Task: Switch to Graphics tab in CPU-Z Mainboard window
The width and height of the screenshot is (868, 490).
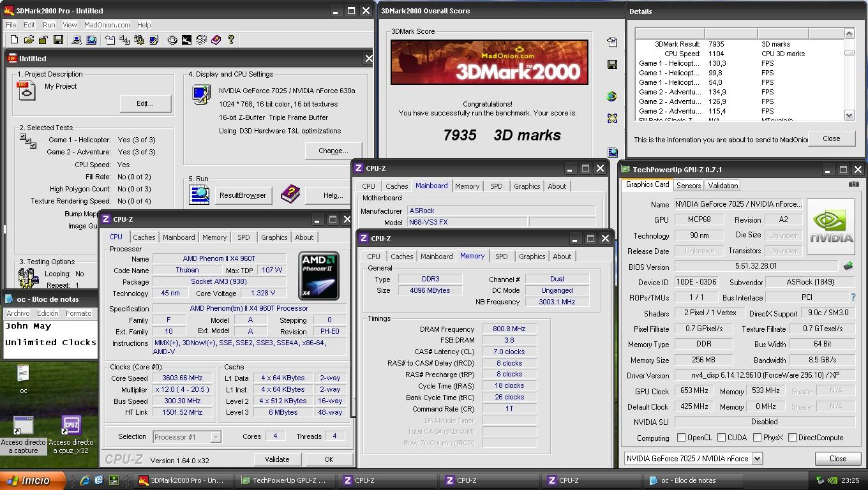Action: [527, 186]
